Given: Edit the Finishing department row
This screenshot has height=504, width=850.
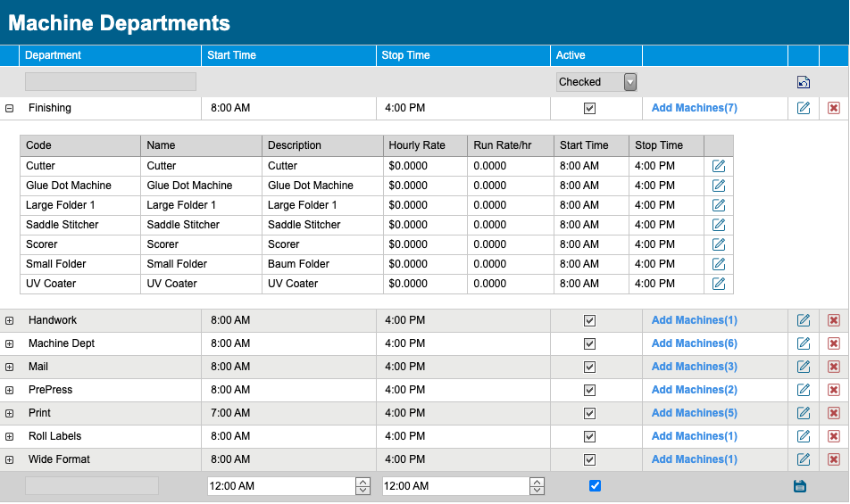Looking at the screenshot, I should pyautogui.click(x=804, y=108).
